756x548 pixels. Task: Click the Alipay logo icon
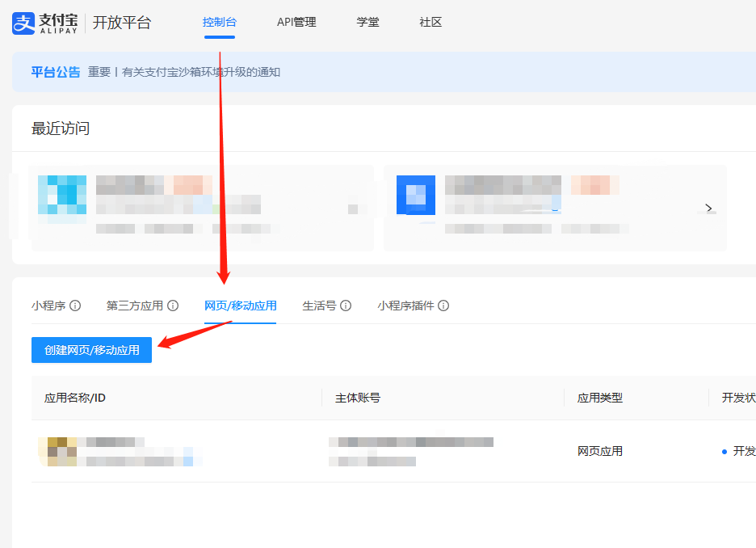tap(24, 23)
